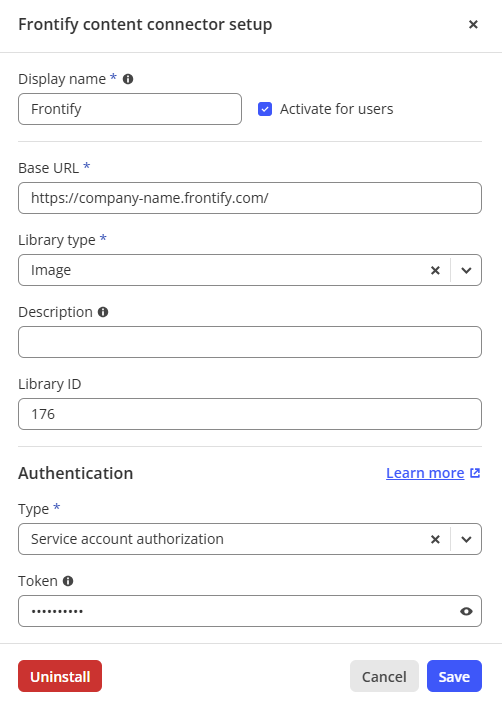The height and width of the screenshot is (703, 502).
Task: Expand the Library type dropdown arrow
Action: coord(466,270)
